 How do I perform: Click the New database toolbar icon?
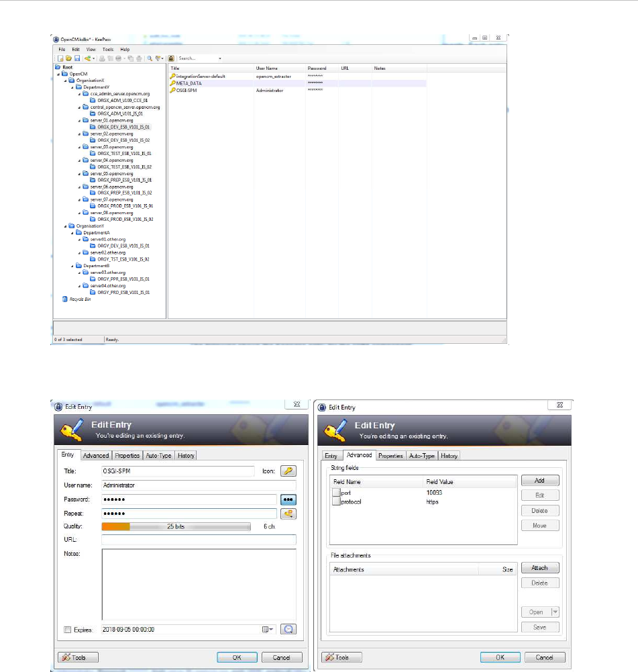pos(60,58)
